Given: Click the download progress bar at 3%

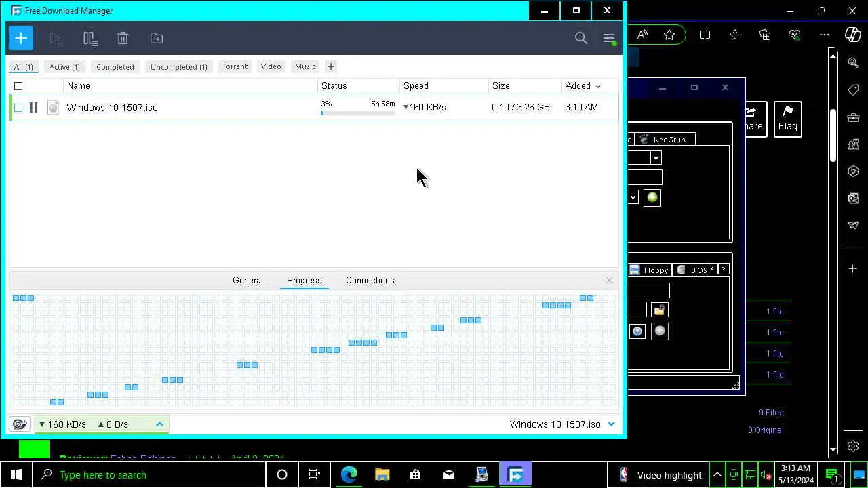Looking at the screenshot, I should click(358, 113).
